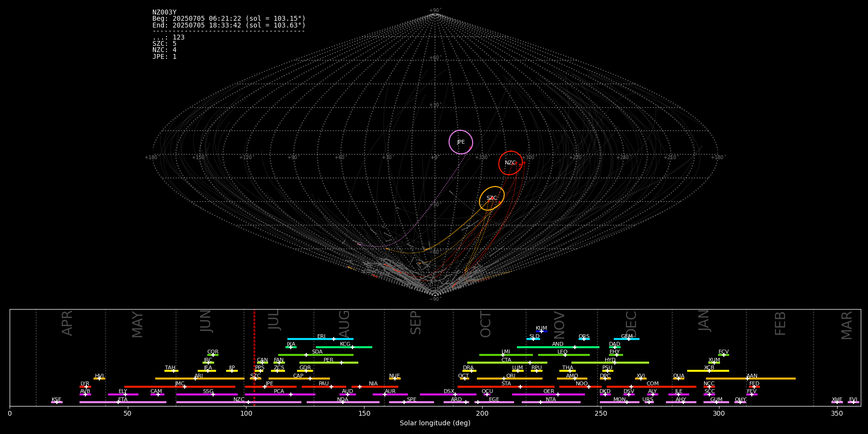Click the EVI shower marker
This screenshot has height=434, width=868.
pos(854,402)
